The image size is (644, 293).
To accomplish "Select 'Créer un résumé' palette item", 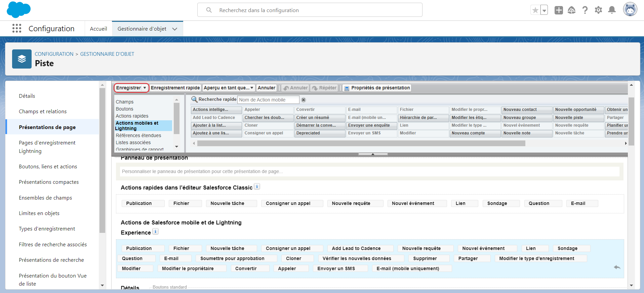I will [x=320, y=118].
